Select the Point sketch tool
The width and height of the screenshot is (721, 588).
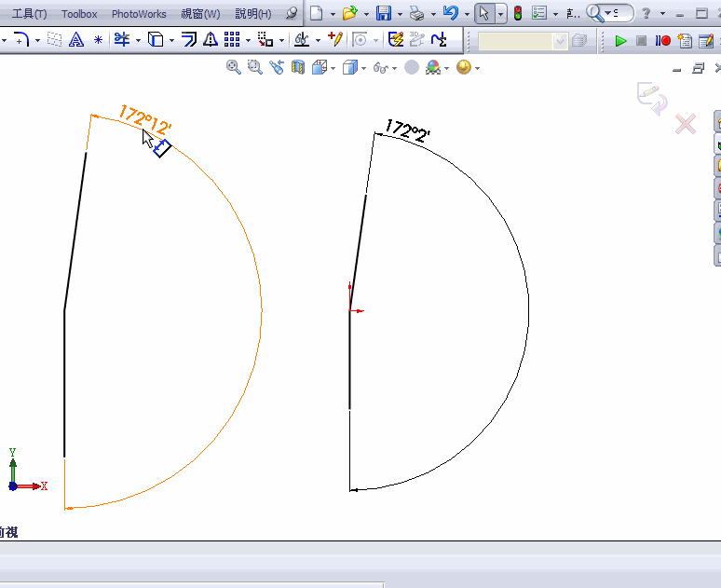98,40
